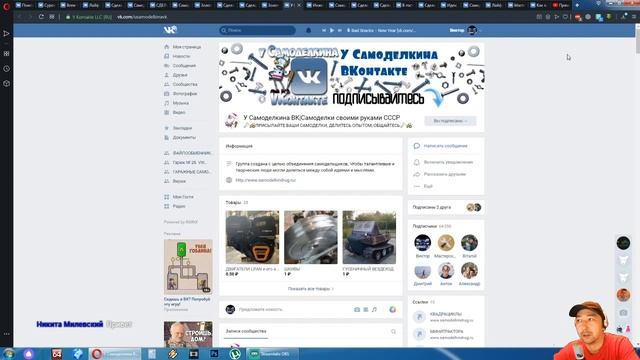Viewport: 640px width, 360px height.
Task: Click the group avatar next to title
Action: click(x=231, y=121)
